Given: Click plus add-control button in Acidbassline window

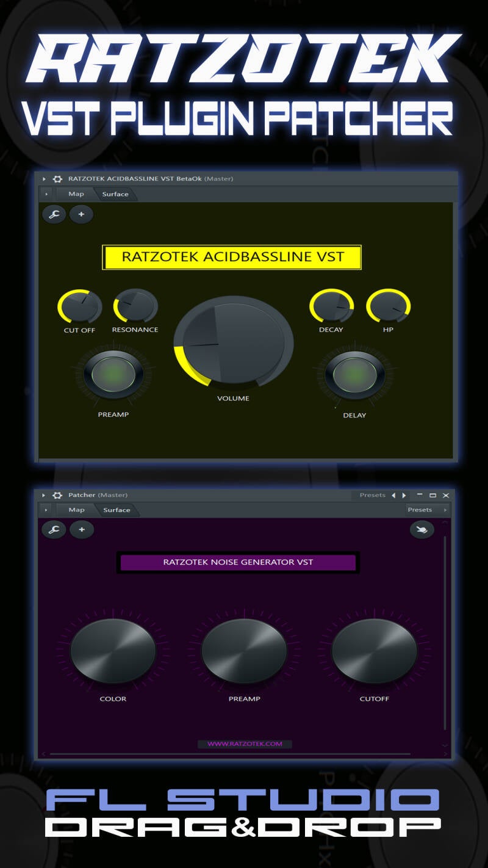Looking at the screenshot, I should click(81, 214).
